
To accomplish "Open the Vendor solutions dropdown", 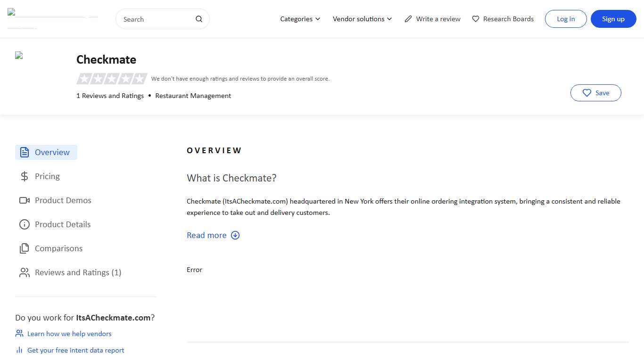I will 362,19.
